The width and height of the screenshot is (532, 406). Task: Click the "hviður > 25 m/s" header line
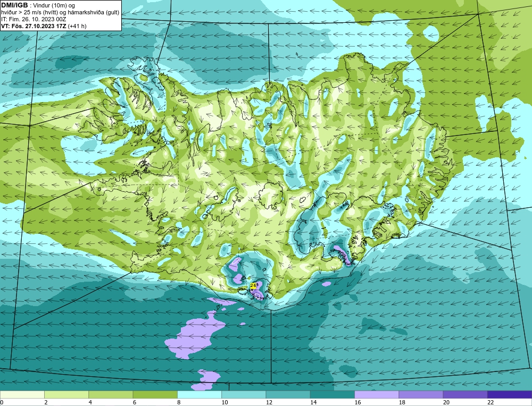60,12
